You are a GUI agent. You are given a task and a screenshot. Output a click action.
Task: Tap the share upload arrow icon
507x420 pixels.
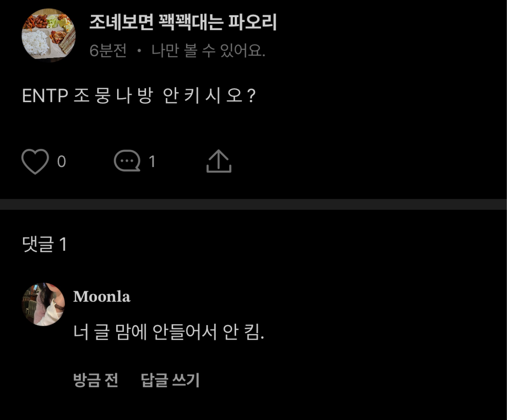click(x=219, y=161)
